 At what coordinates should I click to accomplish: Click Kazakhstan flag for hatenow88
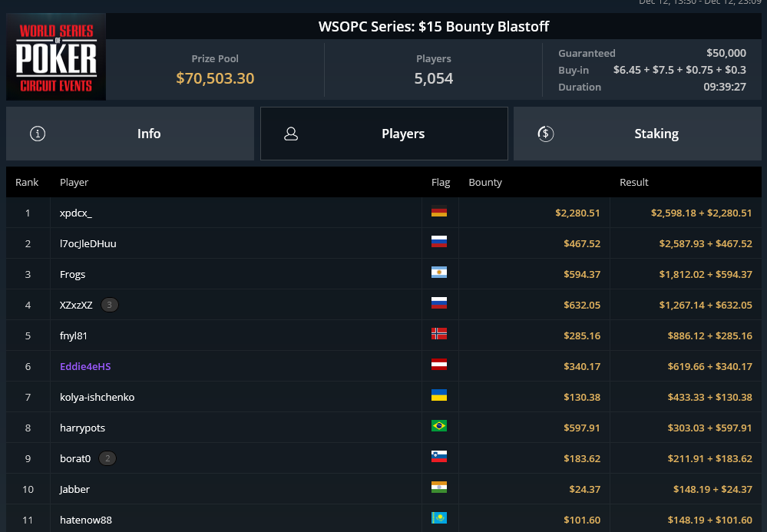(438, 518)
